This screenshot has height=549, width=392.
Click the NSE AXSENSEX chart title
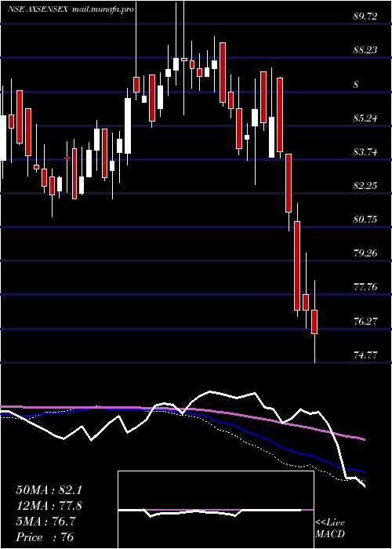[x=39, y=9]
